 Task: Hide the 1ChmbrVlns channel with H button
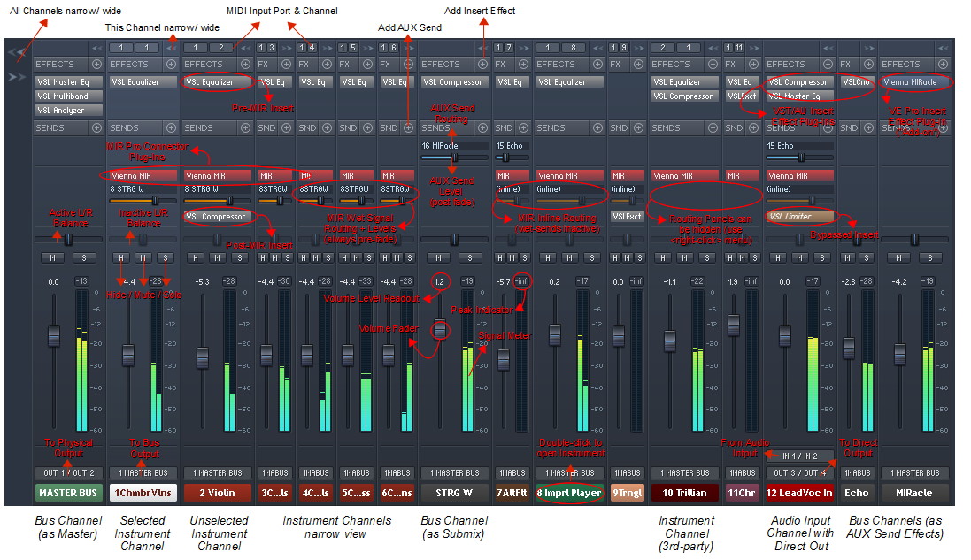tap(121, 257)
